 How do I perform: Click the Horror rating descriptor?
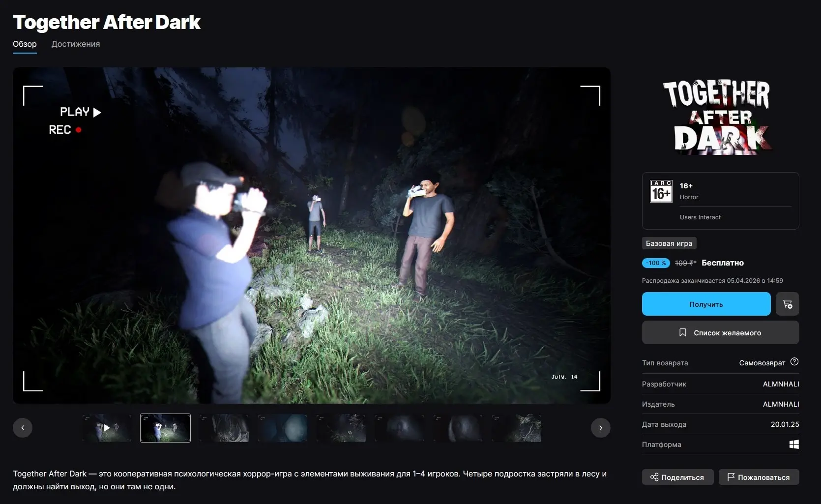tap(689, 197)
